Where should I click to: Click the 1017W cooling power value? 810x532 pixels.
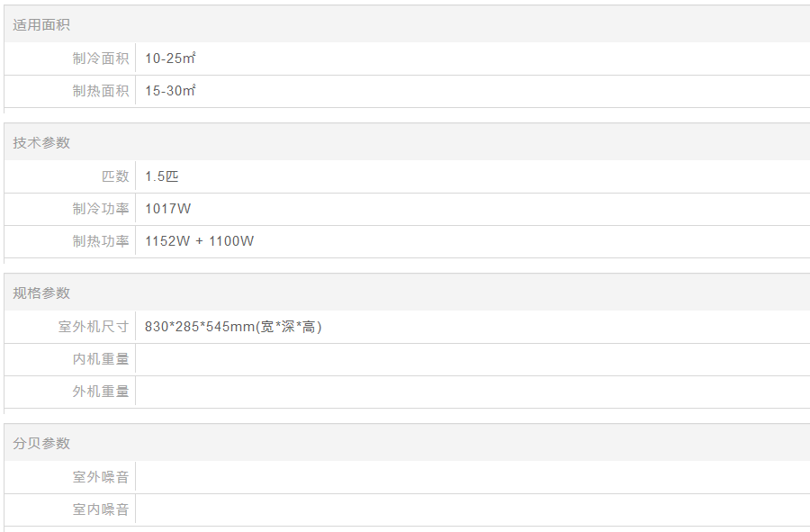[168, 209]
